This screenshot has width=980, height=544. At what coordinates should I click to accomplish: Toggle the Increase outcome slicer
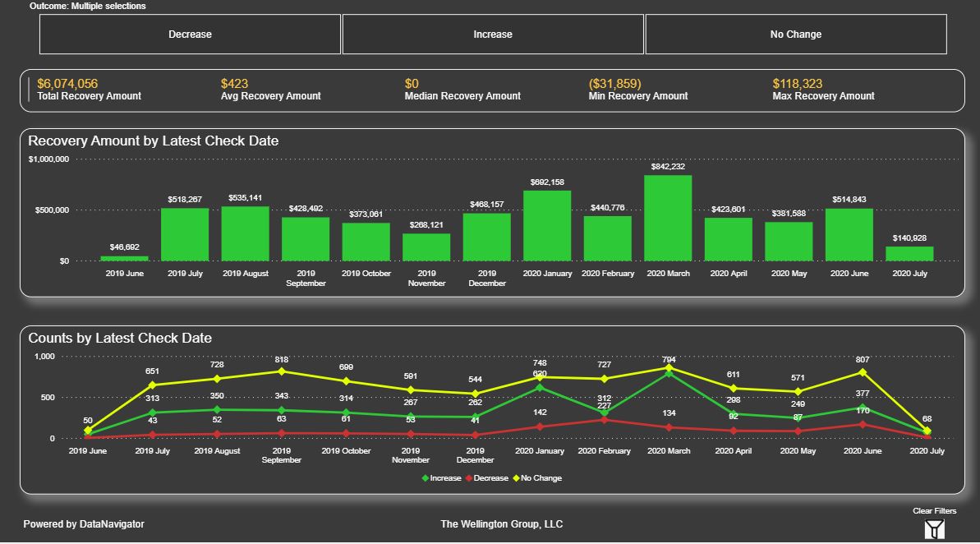tap(493, 35)
